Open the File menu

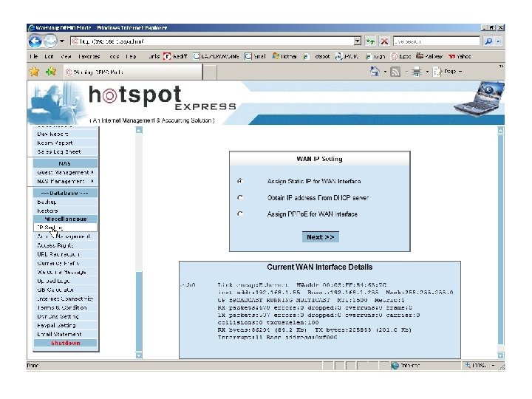click(x=33, y=56)
